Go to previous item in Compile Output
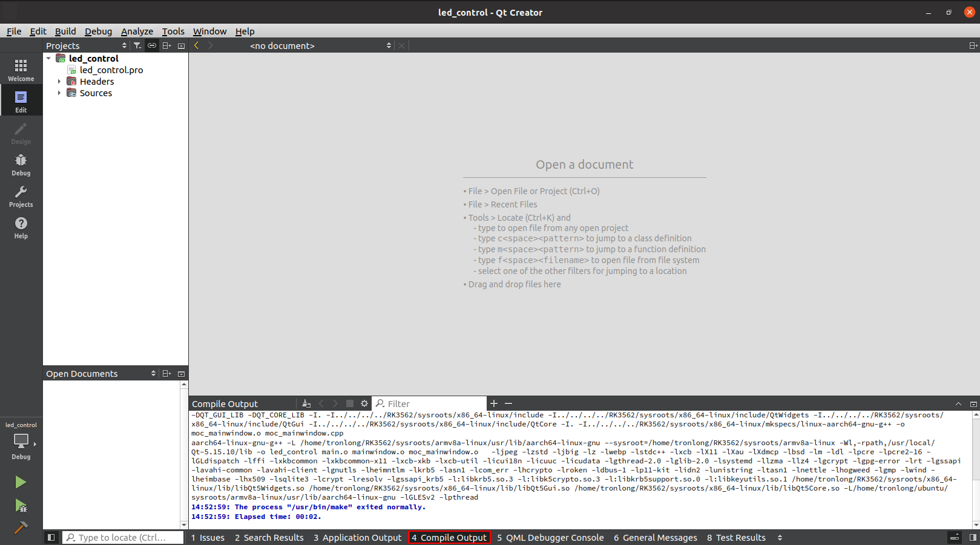Viewport: 980px width, 545px height. (321, 403)
